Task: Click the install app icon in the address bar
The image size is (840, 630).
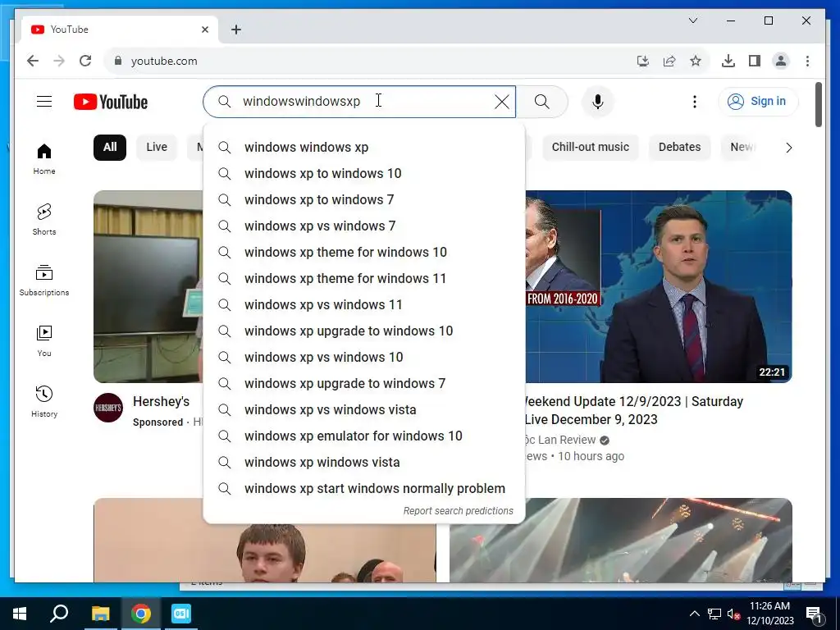Action: point(643,61)
